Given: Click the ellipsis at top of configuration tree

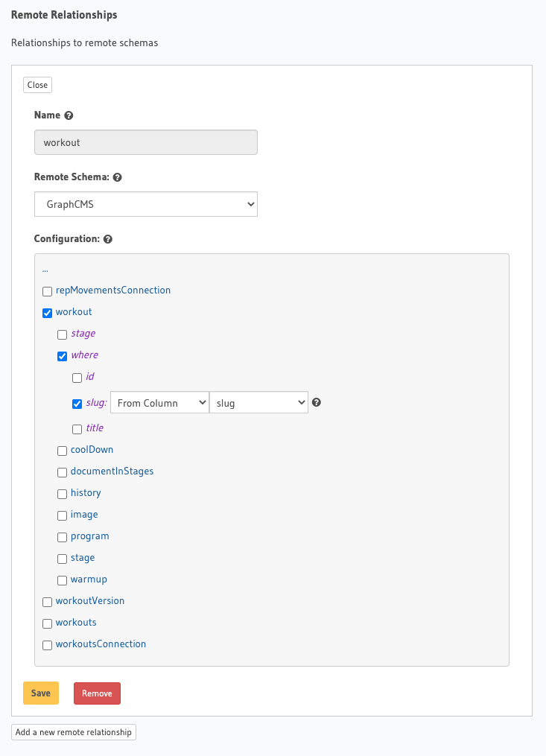Looking at the screenshot, I should pyautogui.click(x=45, y=269).
